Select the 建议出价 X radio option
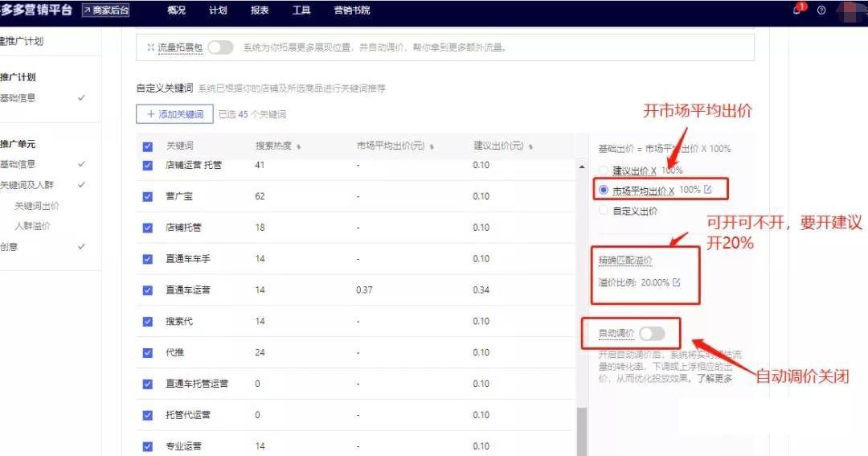 (x=604, y=170)
